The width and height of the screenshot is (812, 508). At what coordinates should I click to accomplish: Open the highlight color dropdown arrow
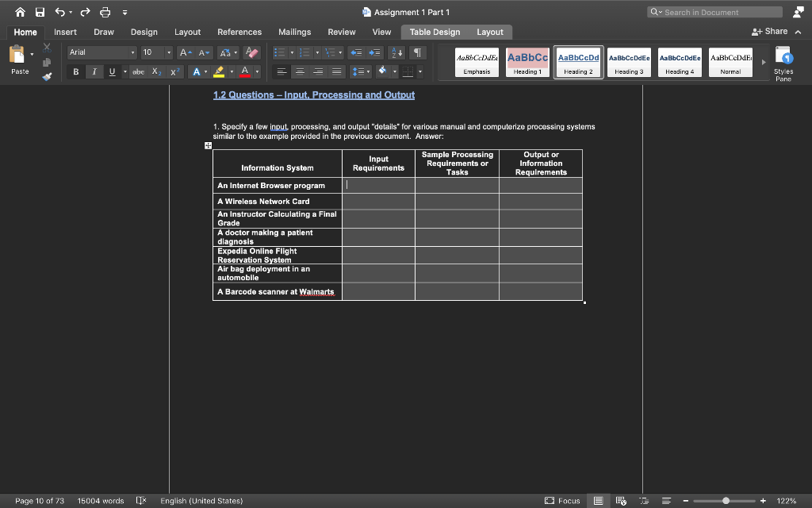point(232,71)
